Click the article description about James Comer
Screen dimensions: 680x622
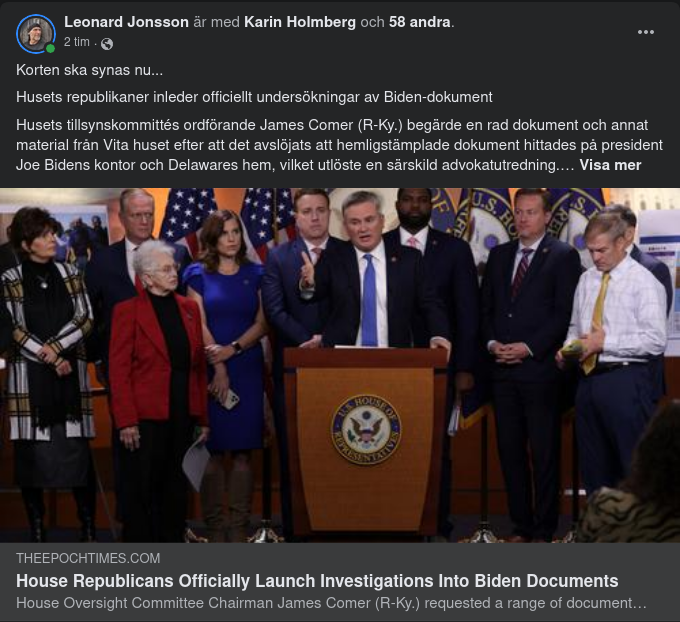click(x=331, y=603)
